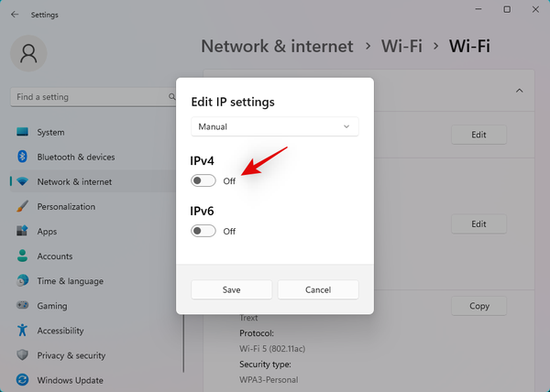The image size is (550, 392).
Task: Select System label in sidebar
Action: [x=50, y=133]
